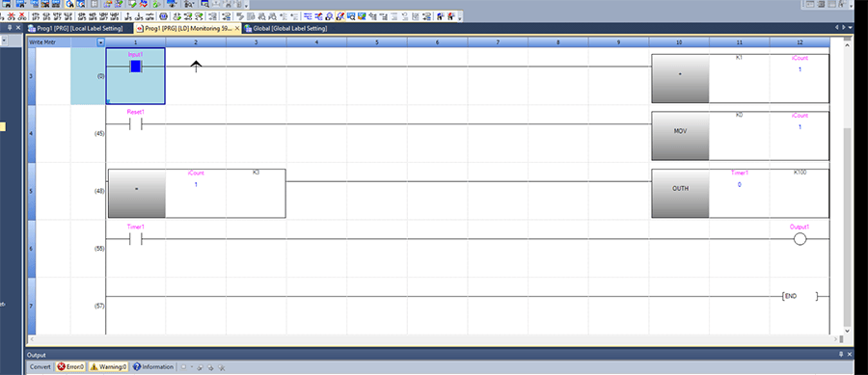Select iCount destination in the MOV block
Image resolution: width=868 pixels, height=375 pixels.
pos(800,116)
